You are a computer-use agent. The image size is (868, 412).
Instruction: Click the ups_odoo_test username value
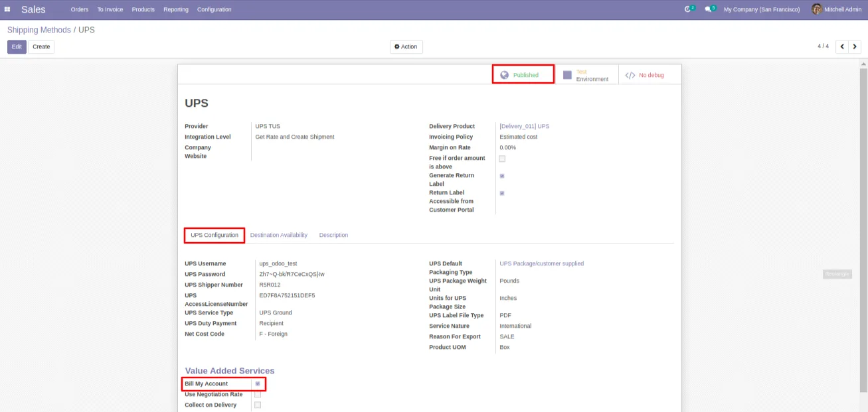tap(278, 263)
